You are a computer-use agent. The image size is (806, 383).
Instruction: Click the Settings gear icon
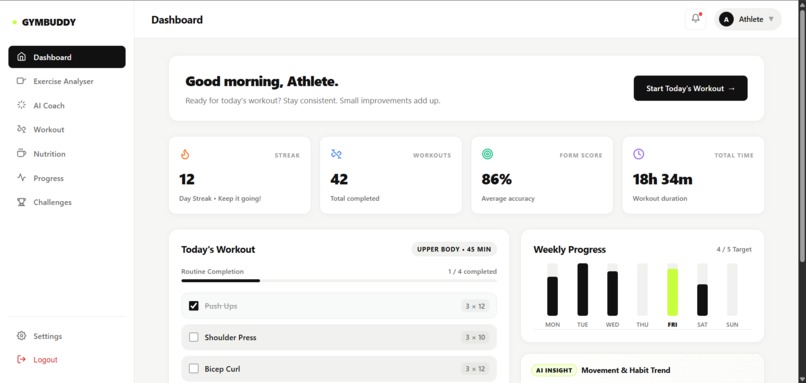(21, 336)
